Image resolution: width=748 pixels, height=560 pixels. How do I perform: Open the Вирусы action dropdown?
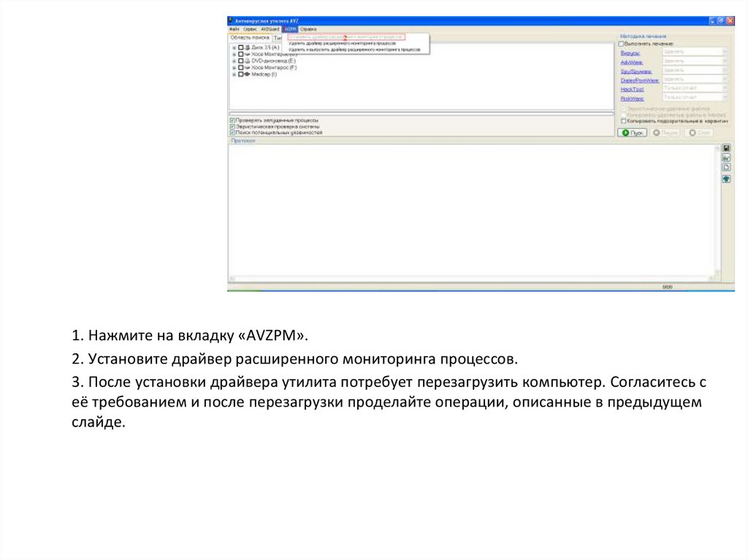(x=695, y=53)
